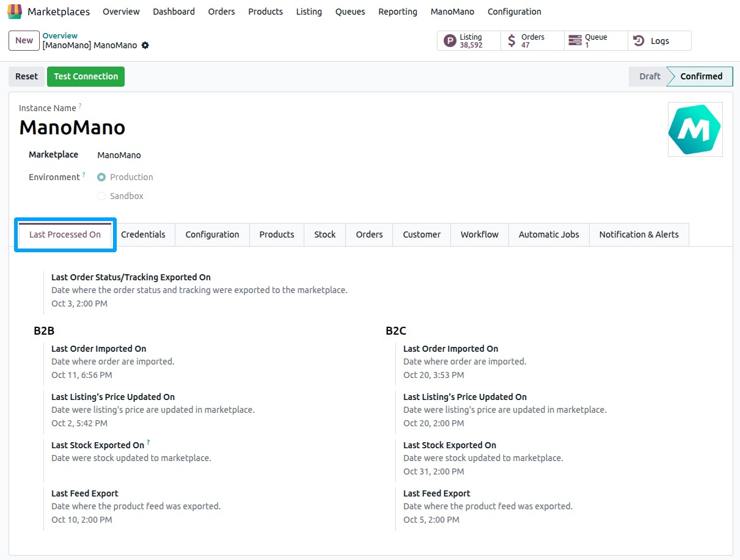This screenshot has width=740, height=560.
Task: Click the Listing stat icon
Action: (x=450, y=41)
